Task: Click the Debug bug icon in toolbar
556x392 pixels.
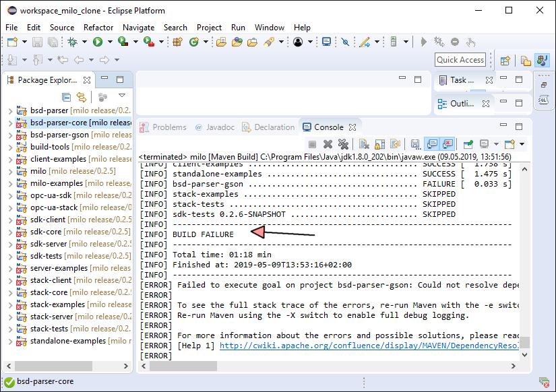Action: (72, 42)
